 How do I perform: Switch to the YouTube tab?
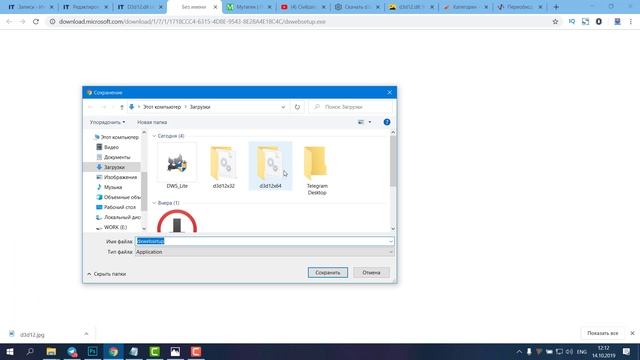(303, 7)
